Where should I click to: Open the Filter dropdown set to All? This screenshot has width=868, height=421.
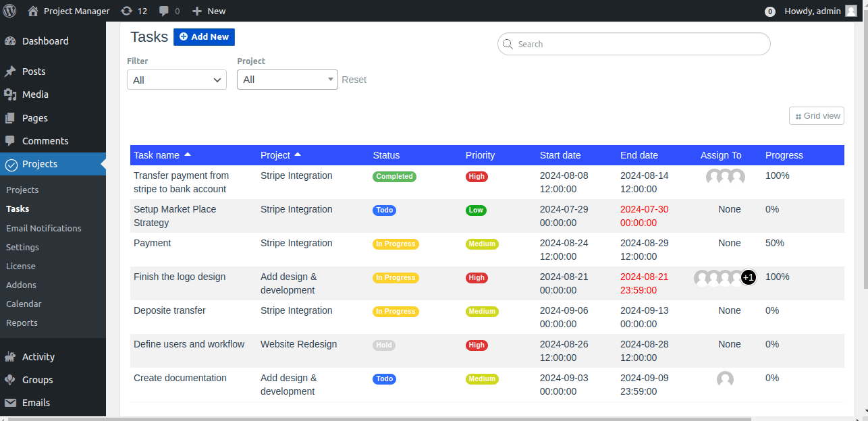[x=177, y=80]
